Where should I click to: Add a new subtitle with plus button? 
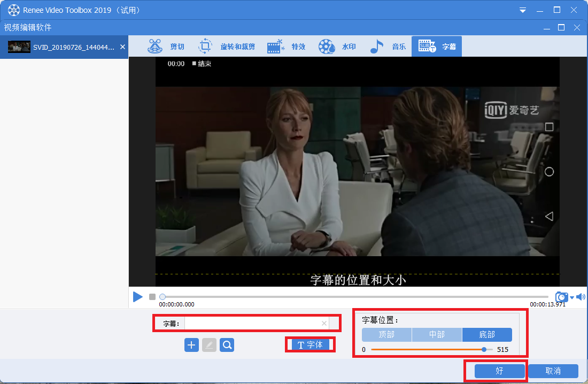tap(191, 345)
